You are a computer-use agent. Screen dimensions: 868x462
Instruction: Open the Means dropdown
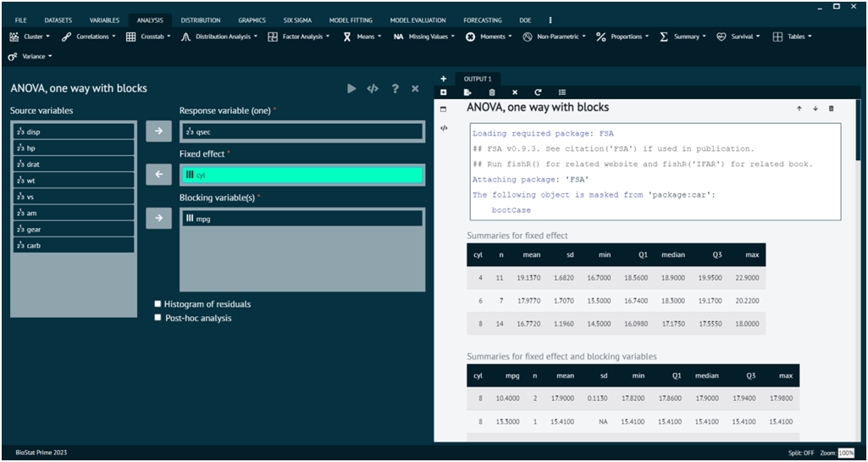tap(362, 36)
